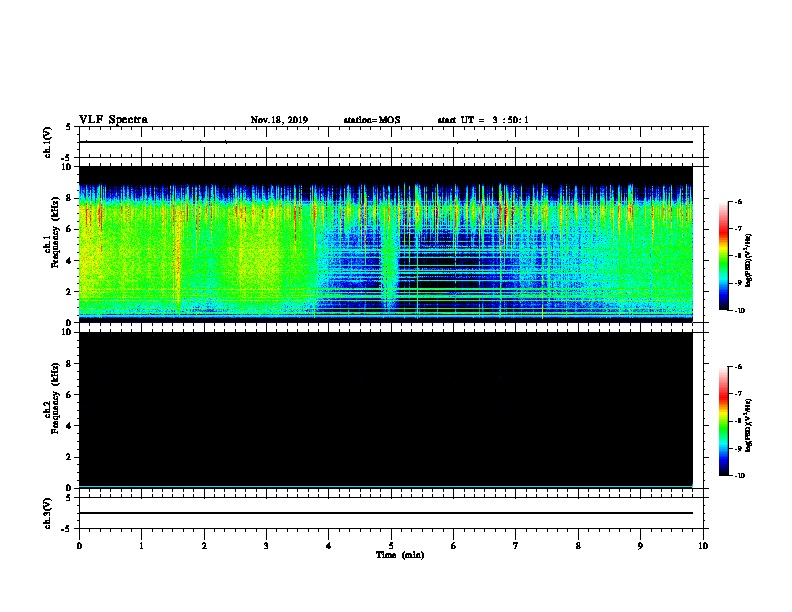This screenshot has height=612, width=792.
Task: Select the date text "Nov.18, 2019"
Action: (x=279, y=120)
